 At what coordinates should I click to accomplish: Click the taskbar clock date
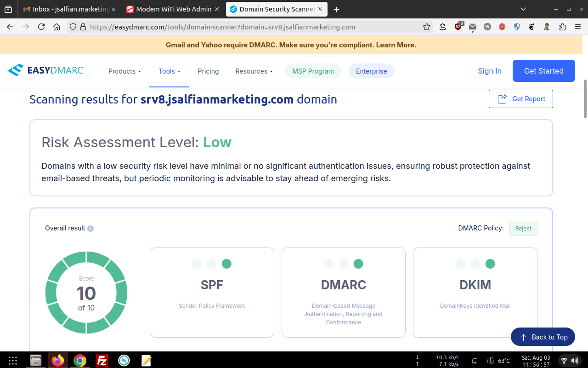[536, 361]
